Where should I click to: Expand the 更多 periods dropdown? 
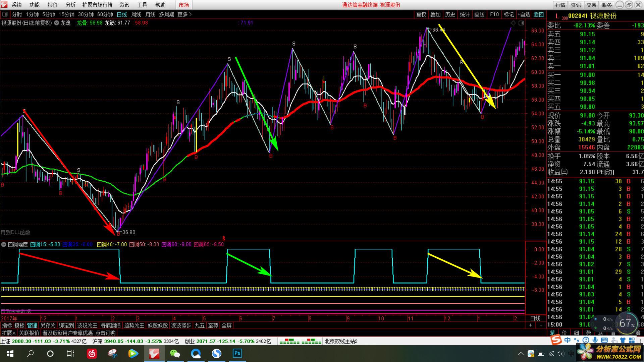click(x=184, y=14)
